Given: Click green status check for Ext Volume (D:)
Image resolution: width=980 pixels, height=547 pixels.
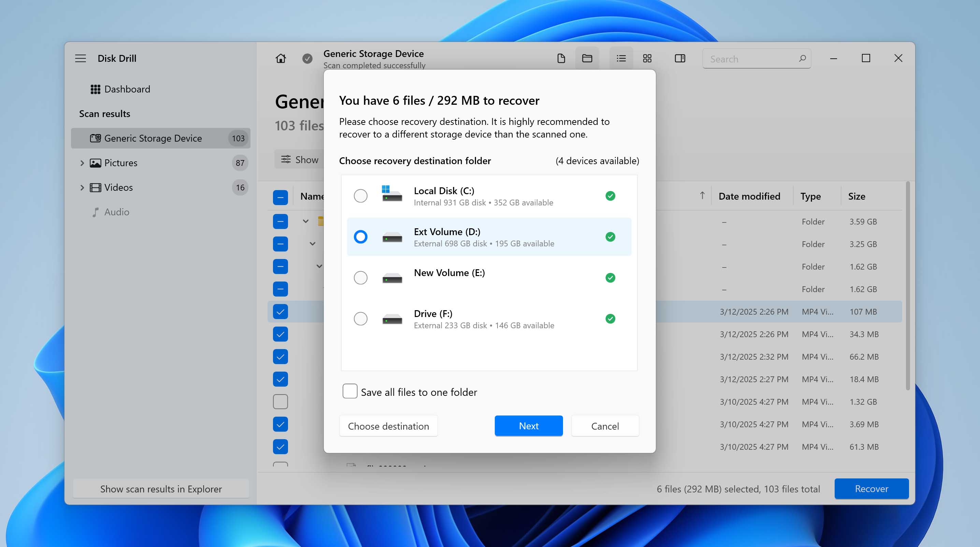Looking at the screenshot, I should tap(610, 236).
